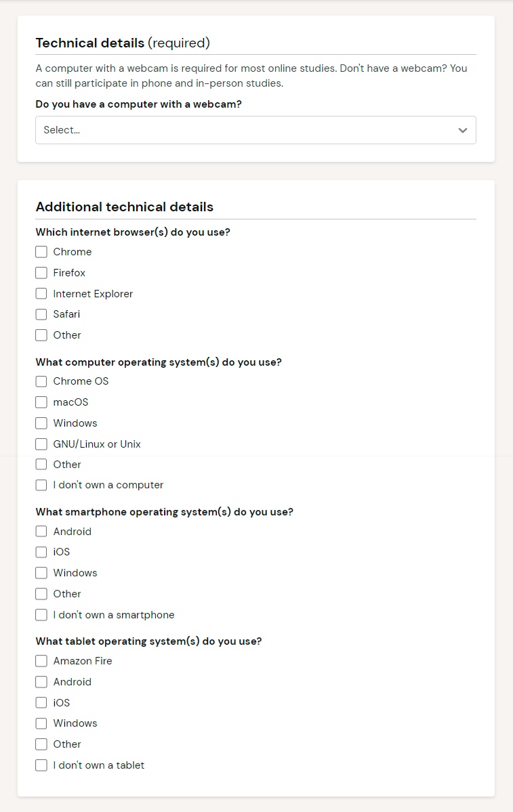Select iOS under smartphone operating systems
This screenshot has width=513, height=812.
(41, 552)
